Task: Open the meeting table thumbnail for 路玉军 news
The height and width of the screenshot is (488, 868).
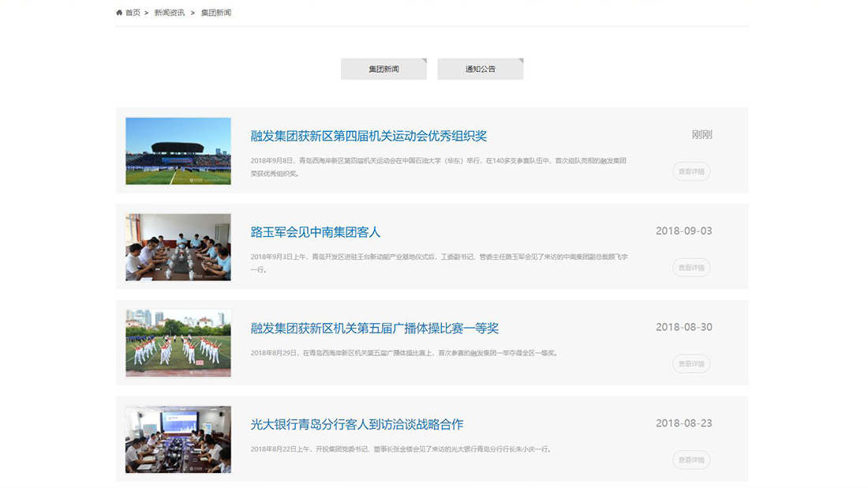Action: 178,247
